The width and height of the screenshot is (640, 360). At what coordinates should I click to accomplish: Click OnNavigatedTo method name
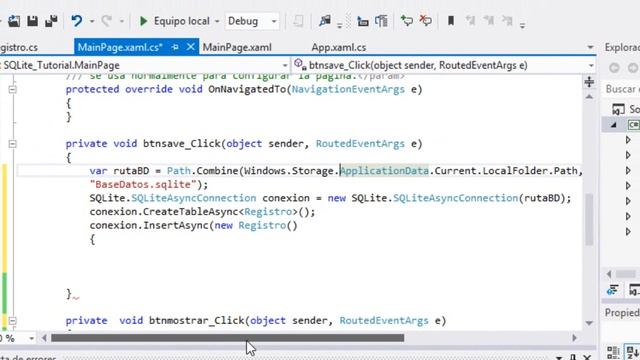247,89
